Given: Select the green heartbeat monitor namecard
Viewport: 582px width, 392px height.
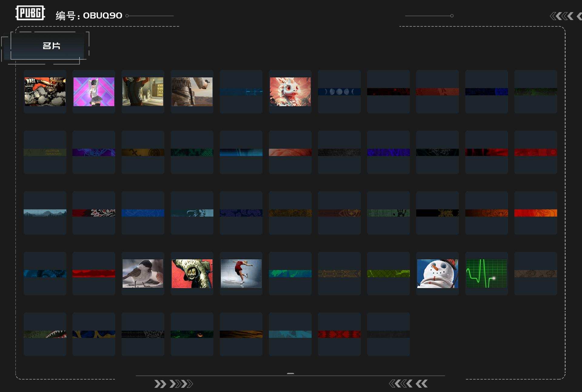Looking at the screenshot, I should tap(487, 273).
